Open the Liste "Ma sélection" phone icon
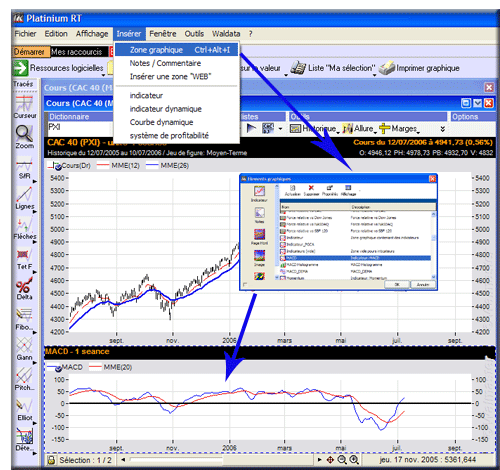The width and height of the screenshot is (500, 470). tap(298, 68)
